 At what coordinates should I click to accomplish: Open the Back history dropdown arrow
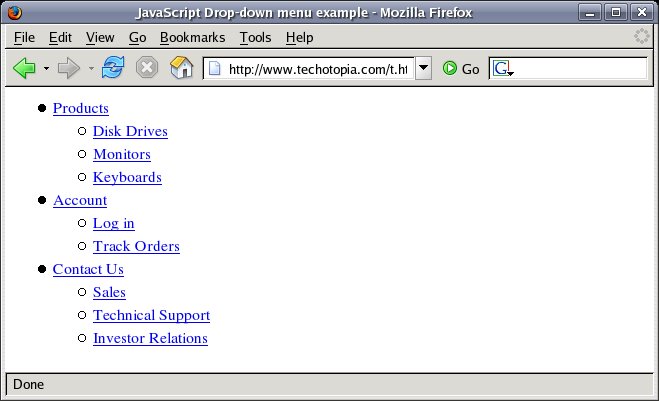pyautogui.click(x=46, y=69)
